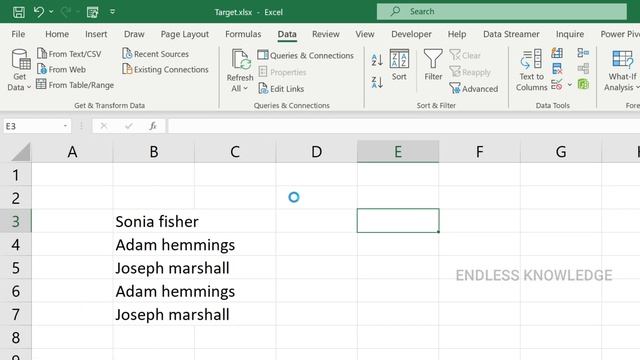
Task: Open Existing Connections
Action: pyautogui.click(x=165, y=69)
